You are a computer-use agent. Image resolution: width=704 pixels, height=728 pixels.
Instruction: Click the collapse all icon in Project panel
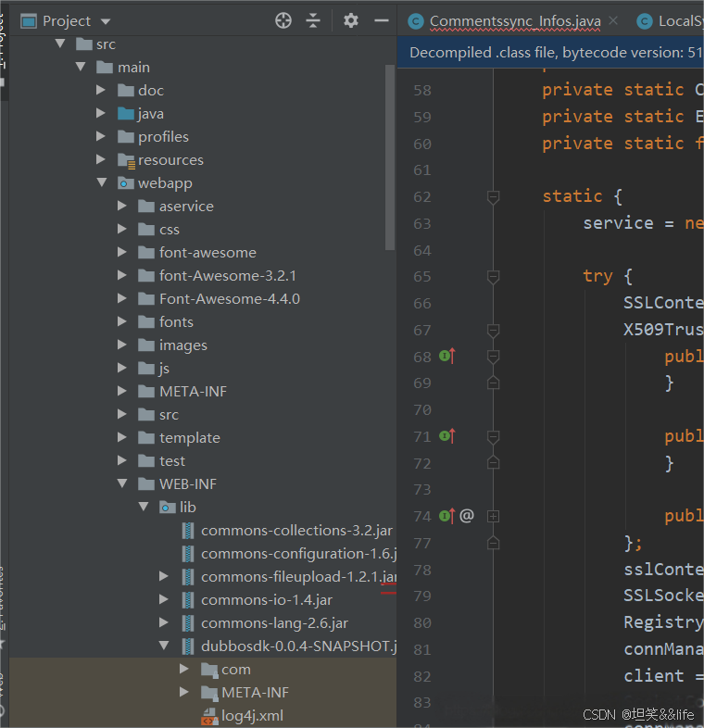coord(313,21)
